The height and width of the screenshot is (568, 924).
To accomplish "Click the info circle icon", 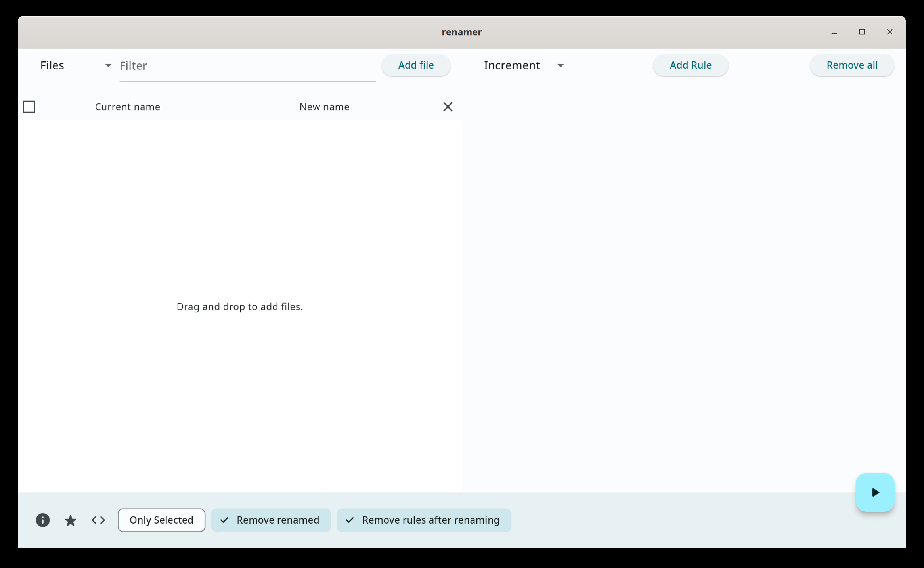I will point(43,520).
